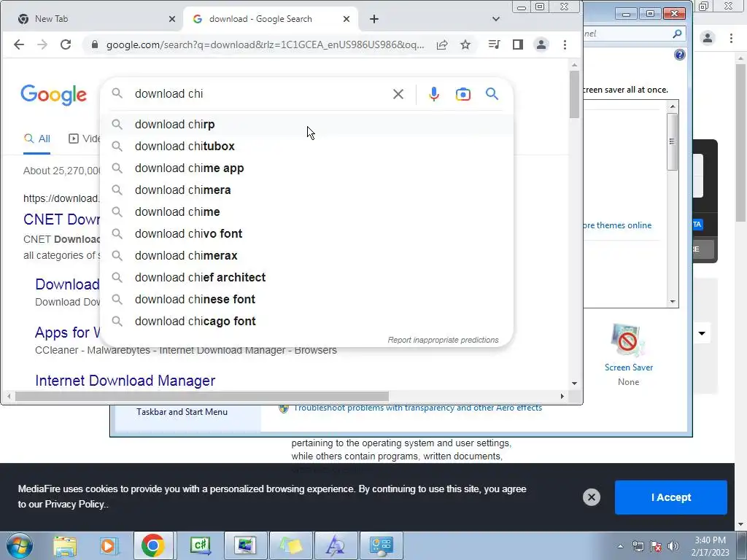
Task: Choose the suggestion download chimerax
Action: (x=307, y=256)
